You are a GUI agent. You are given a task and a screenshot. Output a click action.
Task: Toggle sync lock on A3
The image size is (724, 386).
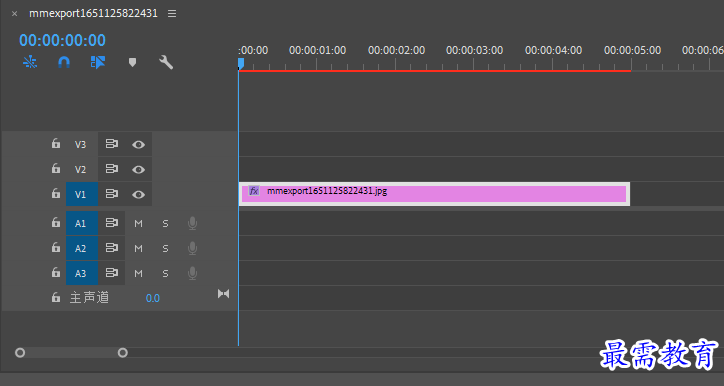tap(112, 273)
